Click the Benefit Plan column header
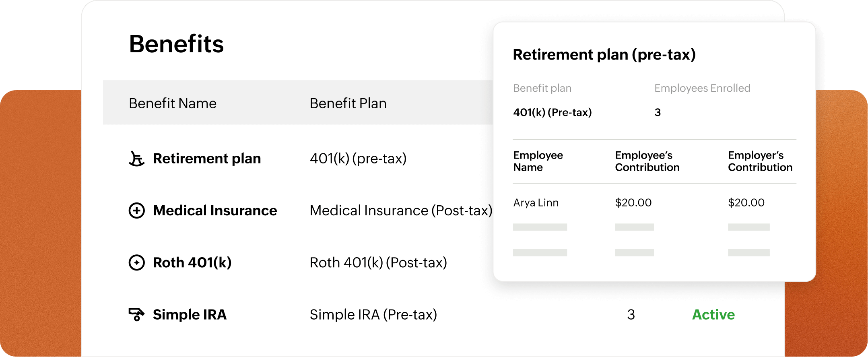Image resolution: width=868 pixels, height=357 pixels. [x=347, y=103]
